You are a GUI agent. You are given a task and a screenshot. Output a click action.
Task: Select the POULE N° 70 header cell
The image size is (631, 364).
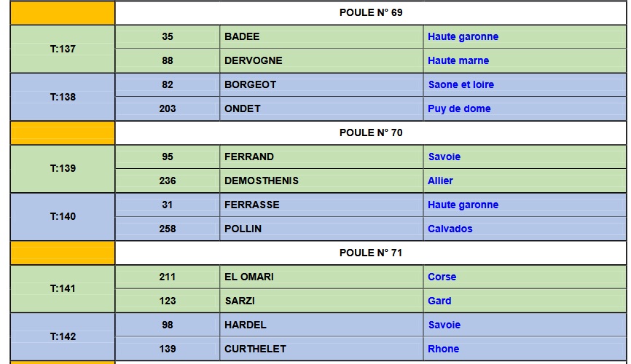pyautogui.click(x=371, y=132)
